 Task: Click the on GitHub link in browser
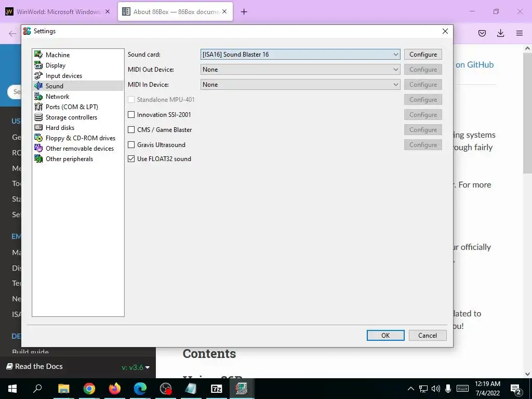(x=474, y=65)
